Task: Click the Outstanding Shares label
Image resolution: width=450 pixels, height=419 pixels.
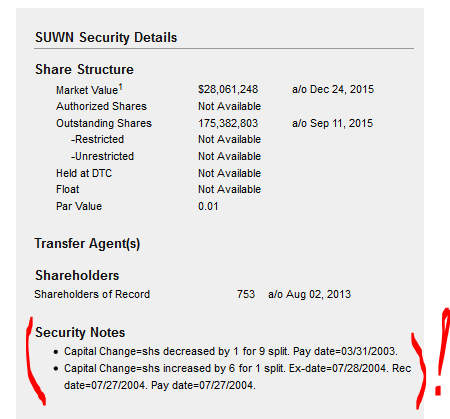Action: pyautogui.click(x=104, y=123)
